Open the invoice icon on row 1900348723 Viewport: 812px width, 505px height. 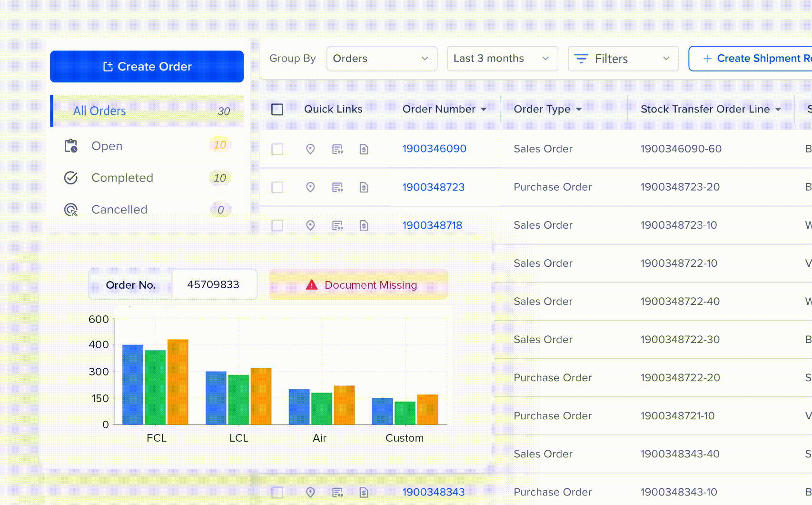pyautogui.click(x=364, y=187)
